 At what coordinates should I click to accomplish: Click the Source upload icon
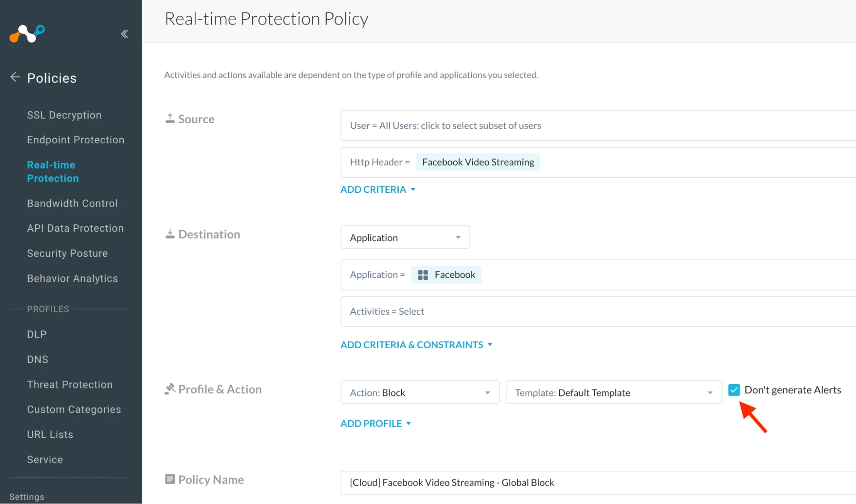pyautogui.click(x=170, y=119)
